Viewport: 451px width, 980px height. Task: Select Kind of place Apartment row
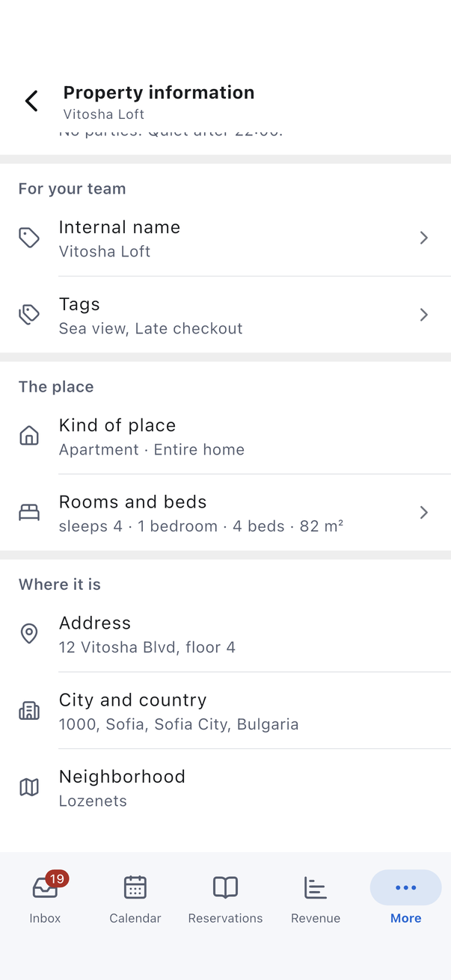(225, 436)
